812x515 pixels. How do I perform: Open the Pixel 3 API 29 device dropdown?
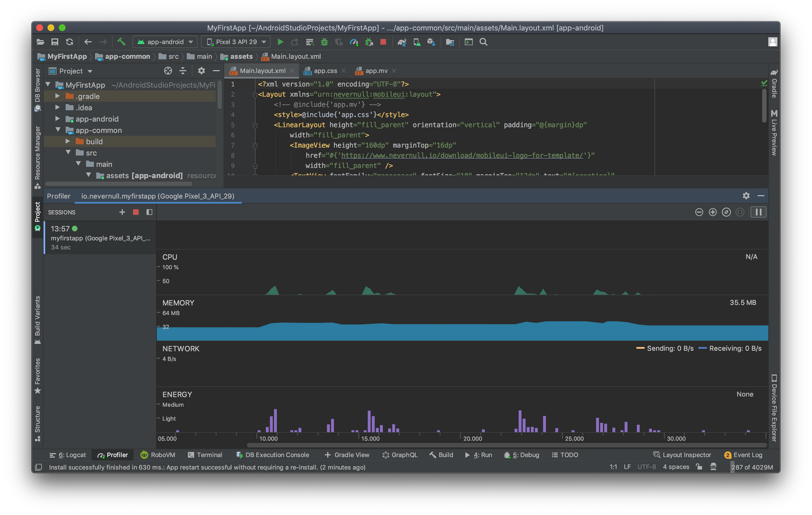click(236, 42)
